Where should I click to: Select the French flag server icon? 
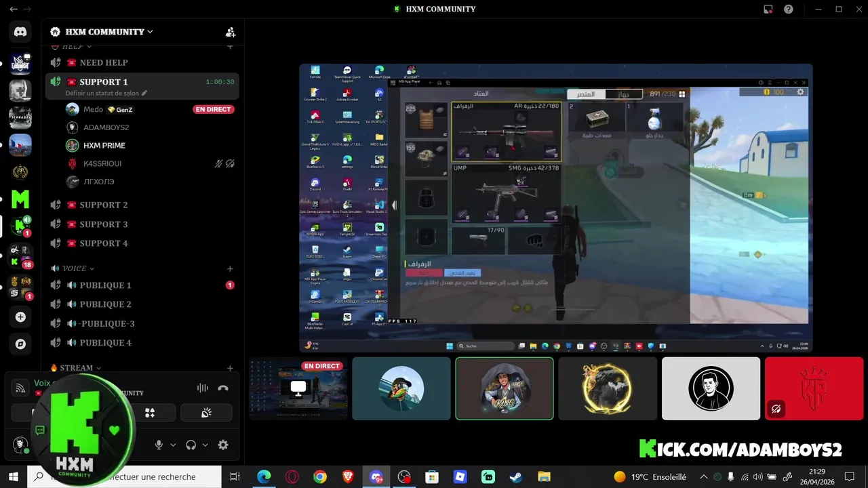20,144
